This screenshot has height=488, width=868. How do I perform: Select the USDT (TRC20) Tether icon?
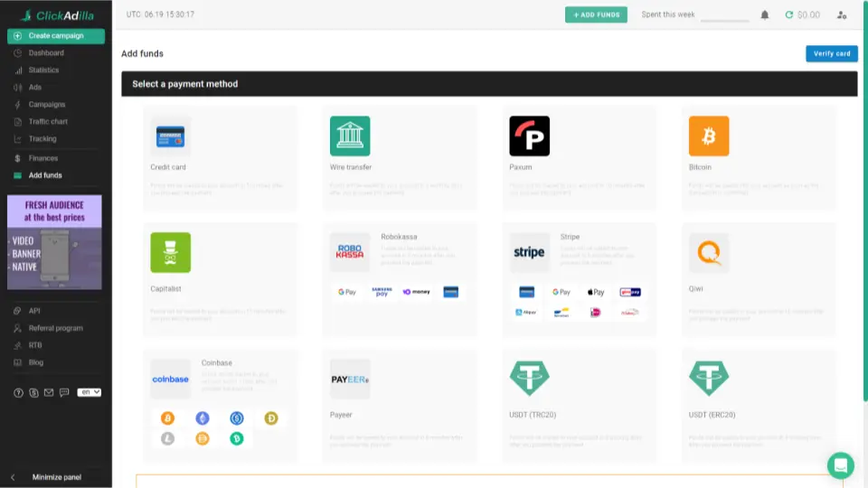point(529,379)
